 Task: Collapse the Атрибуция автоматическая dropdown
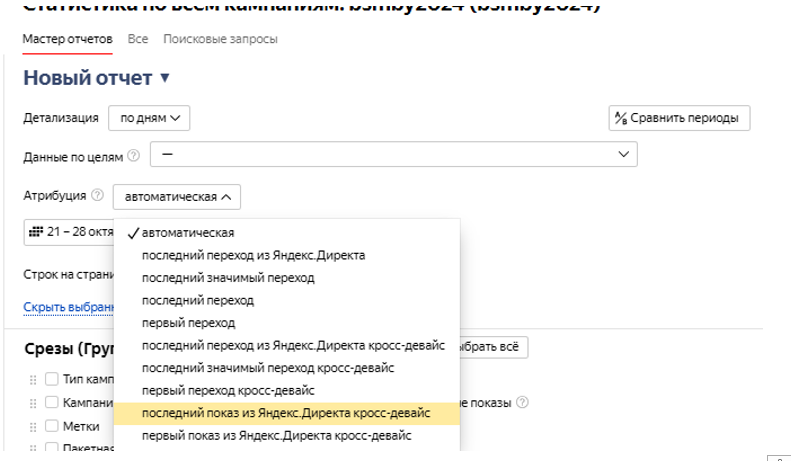176,196
